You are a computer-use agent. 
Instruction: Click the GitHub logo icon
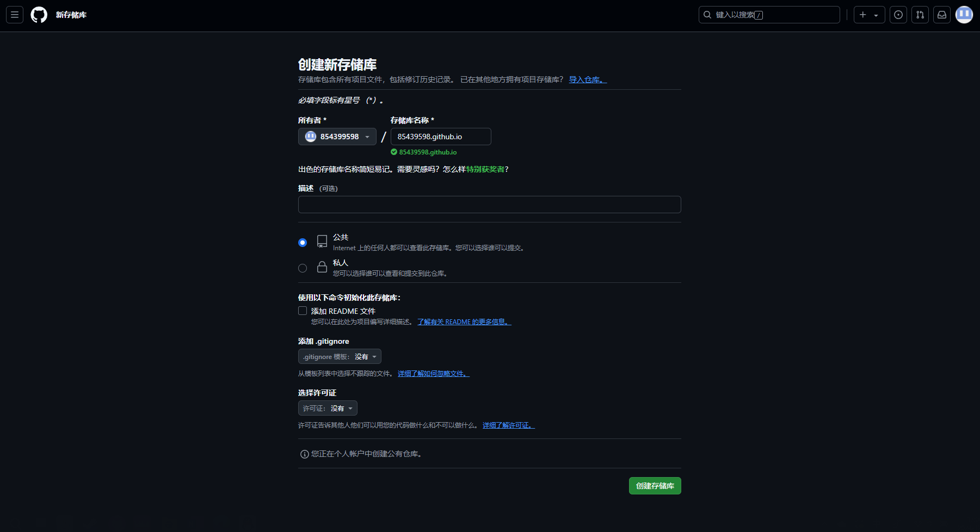coord(39,15)
